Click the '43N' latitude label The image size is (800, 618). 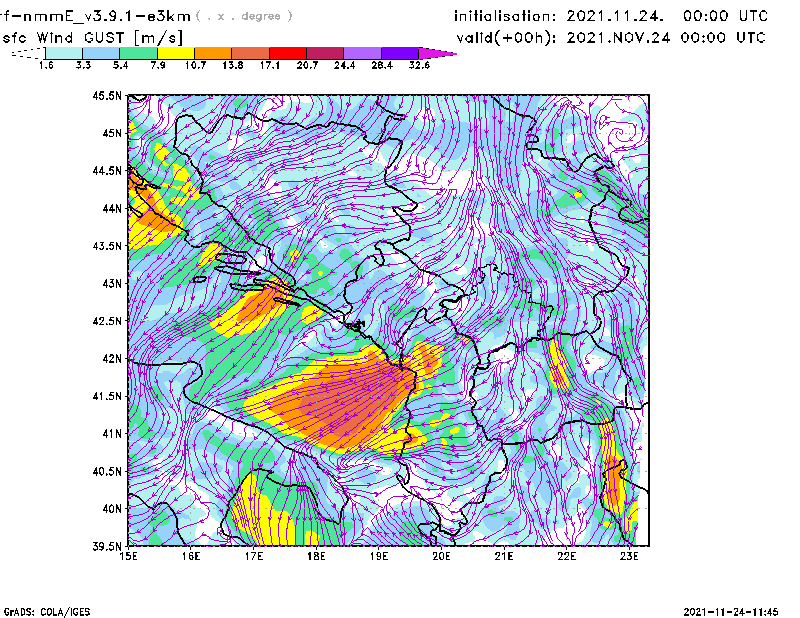[x=112, y=283]
